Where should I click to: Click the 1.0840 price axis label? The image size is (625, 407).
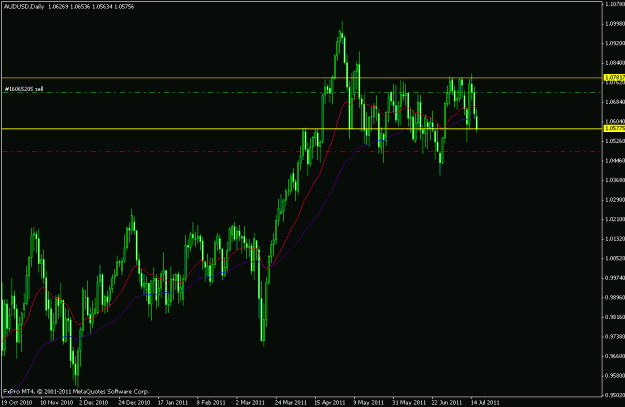click(x=615, y=63)
